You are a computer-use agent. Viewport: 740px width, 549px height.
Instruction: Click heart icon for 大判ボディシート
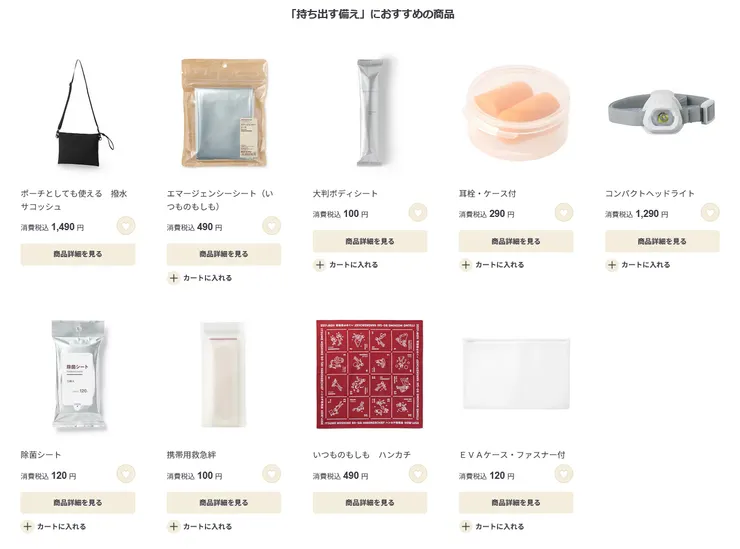coord(418,212)
